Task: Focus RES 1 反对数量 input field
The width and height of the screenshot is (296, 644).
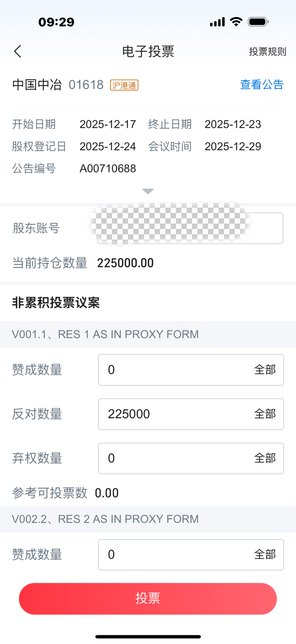Action: pos(173,414)
